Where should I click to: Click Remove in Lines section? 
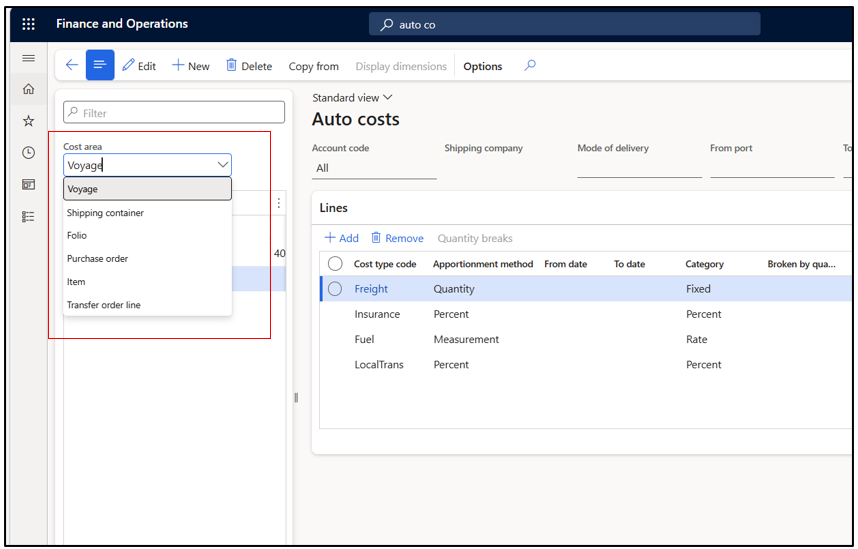tap(397, 238)
